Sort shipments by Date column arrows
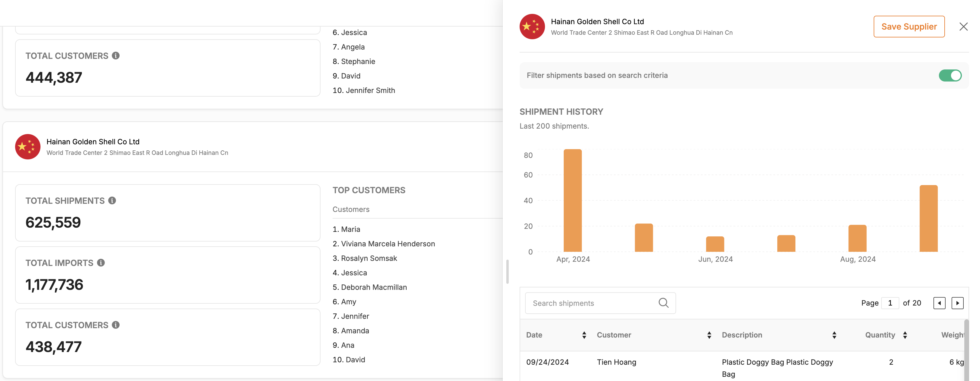 click(x=584, y=335)
